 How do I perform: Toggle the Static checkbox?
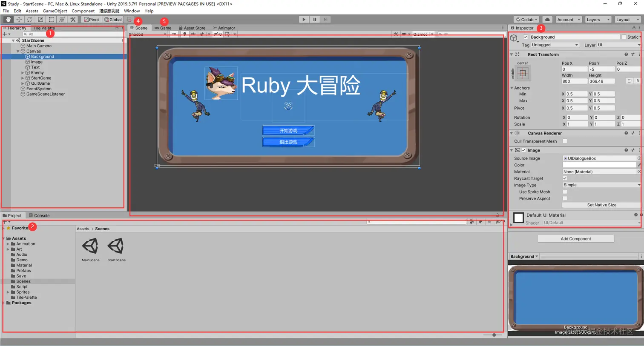tap(624, 37)
